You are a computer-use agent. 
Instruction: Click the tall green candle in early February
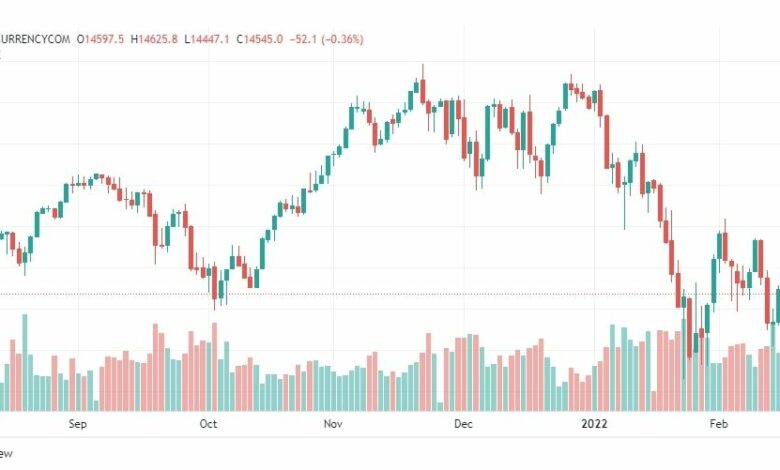(x=714, y=280)
